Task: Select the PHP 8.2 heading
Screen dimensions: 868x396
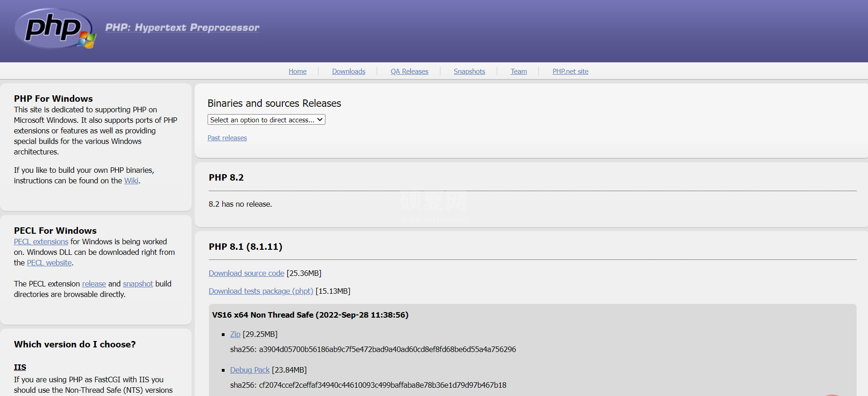Action: click(x=226, y=177)
